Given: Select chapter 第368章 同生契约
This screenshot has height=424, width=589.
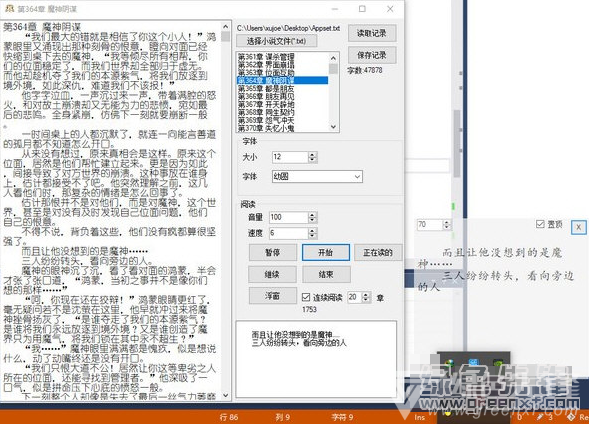Looking at the screenshot, I should (282, 112).
